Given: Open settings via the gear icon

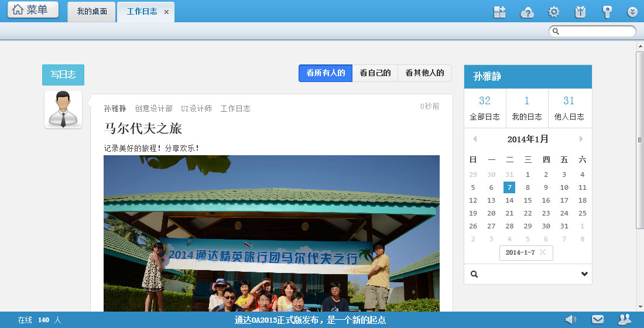Looking at the screenshot, I should coord(553,12).
